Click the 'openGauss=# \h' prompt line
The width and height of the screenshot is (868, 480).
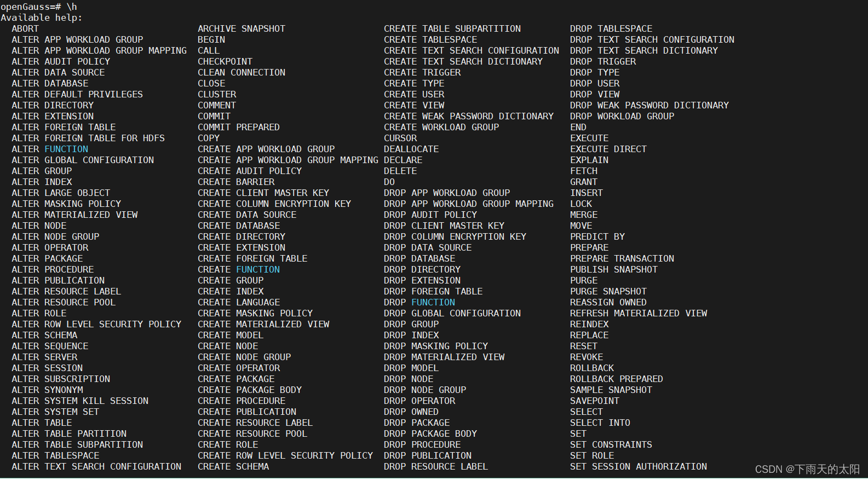click(39, 7)
